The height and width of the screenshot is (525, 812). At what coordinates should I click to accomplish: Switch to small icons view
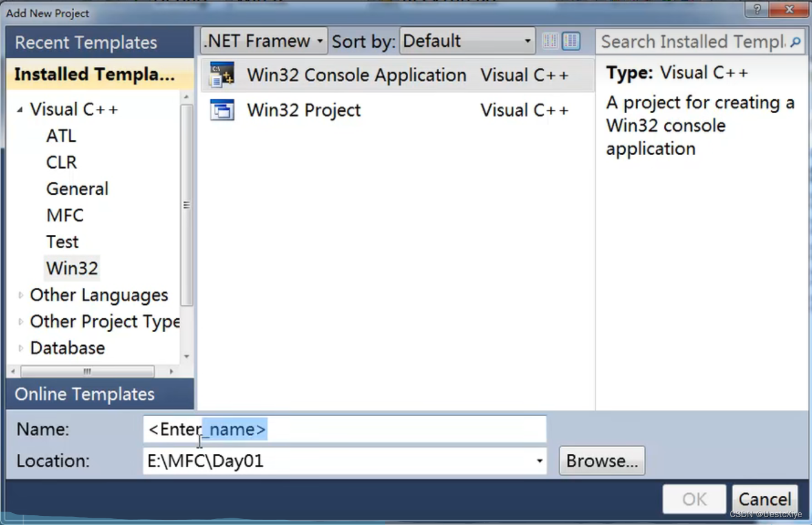(550, 41)
